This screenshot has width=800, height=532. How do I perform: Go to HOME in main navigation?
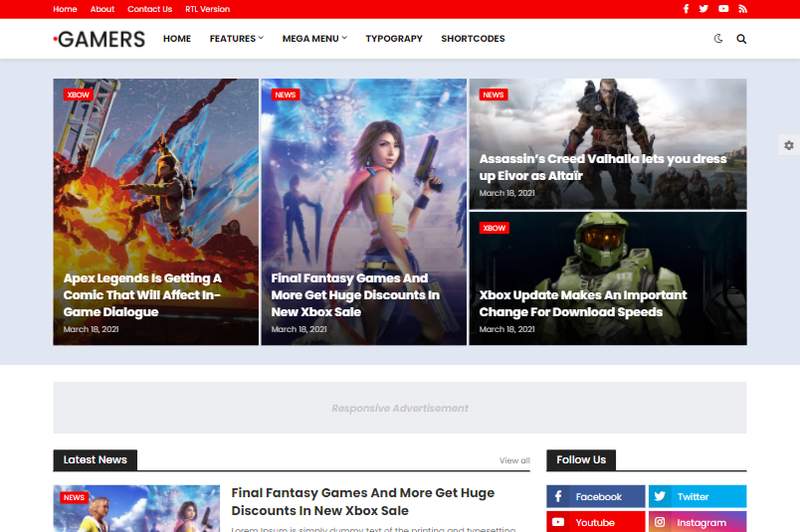[177, 39]
